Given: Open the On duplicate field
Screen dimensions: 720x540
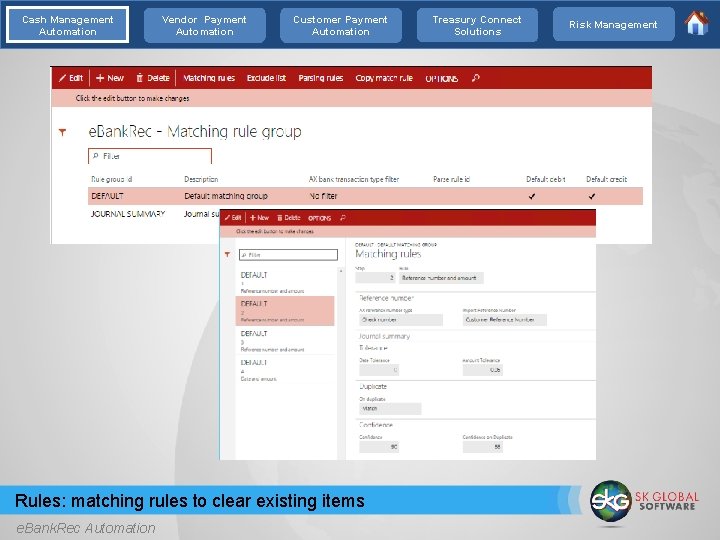Looking at the screenshot, I should pyautogui.click(x=390, y=408).
